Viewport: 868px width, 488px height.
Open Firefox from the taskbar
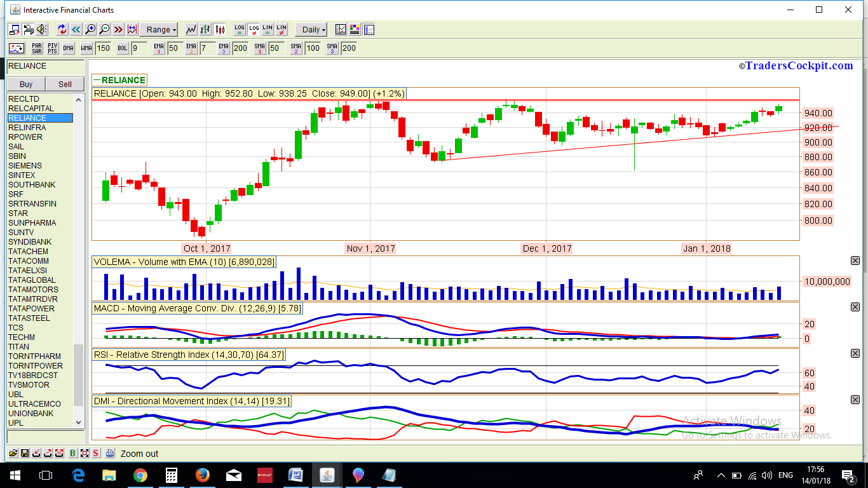(x=202, y=475)
